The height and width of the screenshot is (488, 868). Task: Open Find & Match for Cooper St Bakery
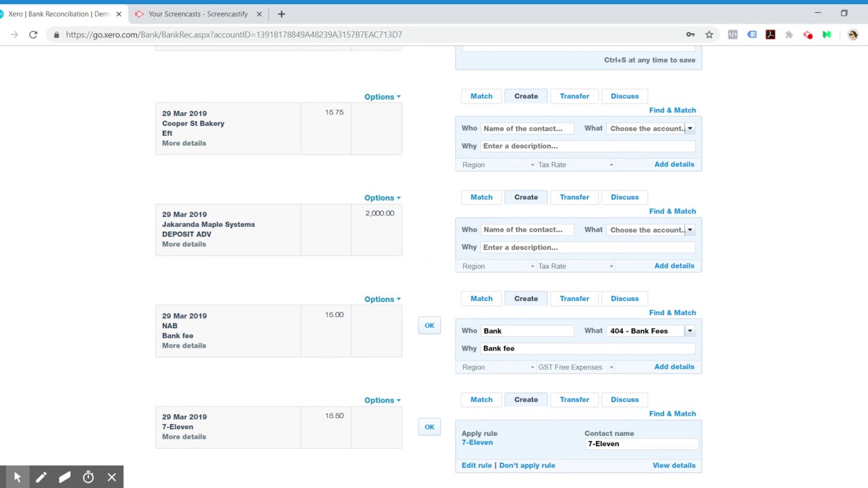point(672,110)
